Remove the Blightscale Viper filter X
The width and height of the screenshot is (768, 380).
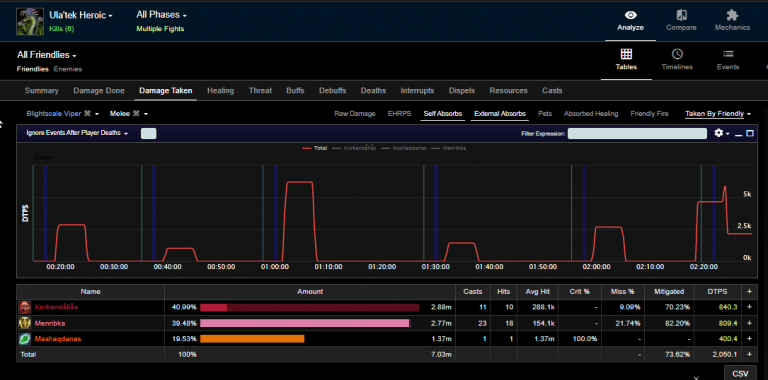pyautogui.click(x=87, y=114)
